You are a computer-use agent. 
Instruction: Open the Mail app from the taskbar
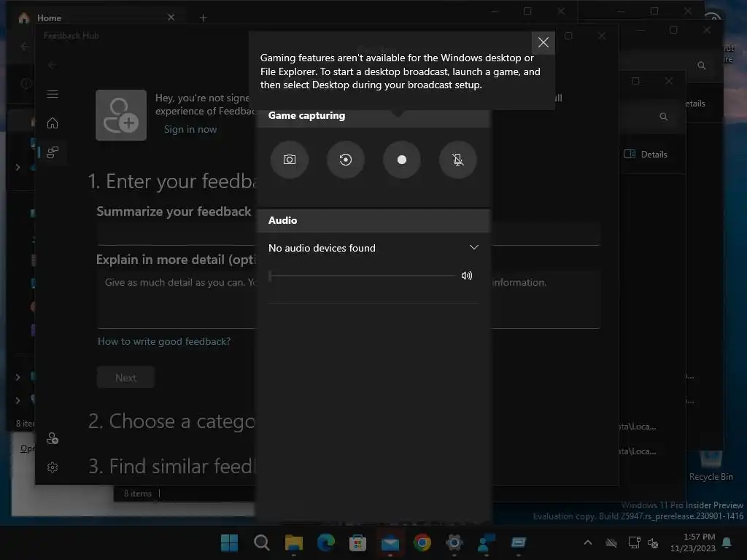click(x=390, y=542)
